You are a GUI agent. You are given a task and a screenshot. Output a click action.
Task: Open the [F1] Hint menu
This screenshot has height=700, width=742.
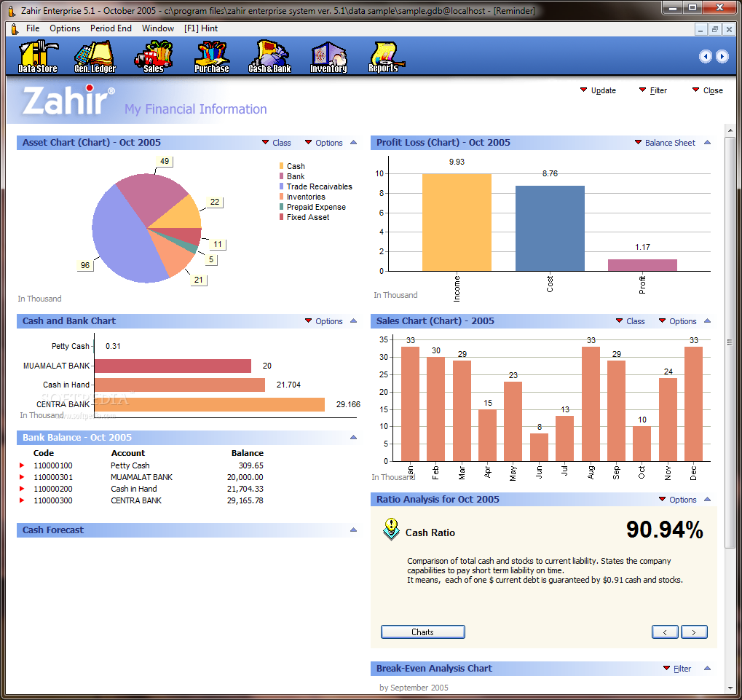(x=201, y=28)
